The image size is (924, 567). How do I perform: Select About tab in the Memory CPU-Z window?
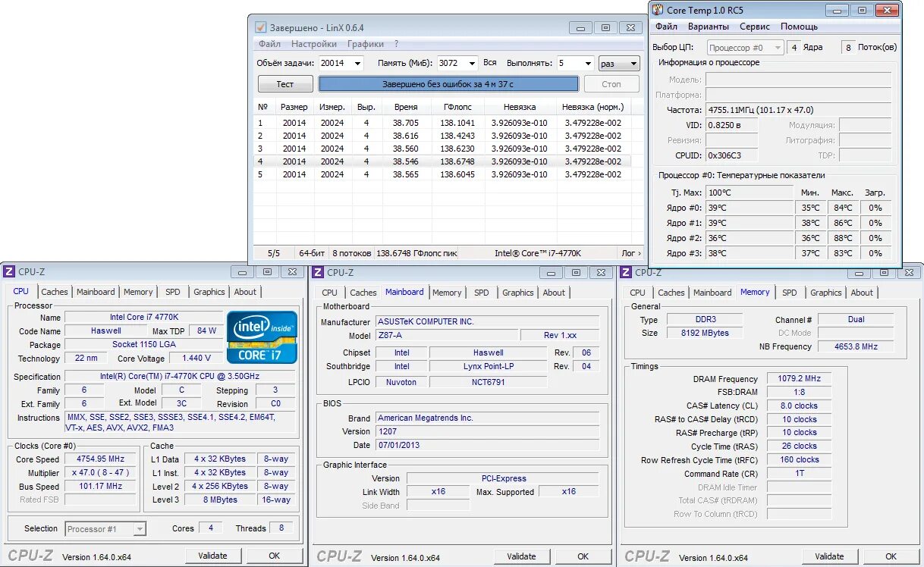coord(862,293)
